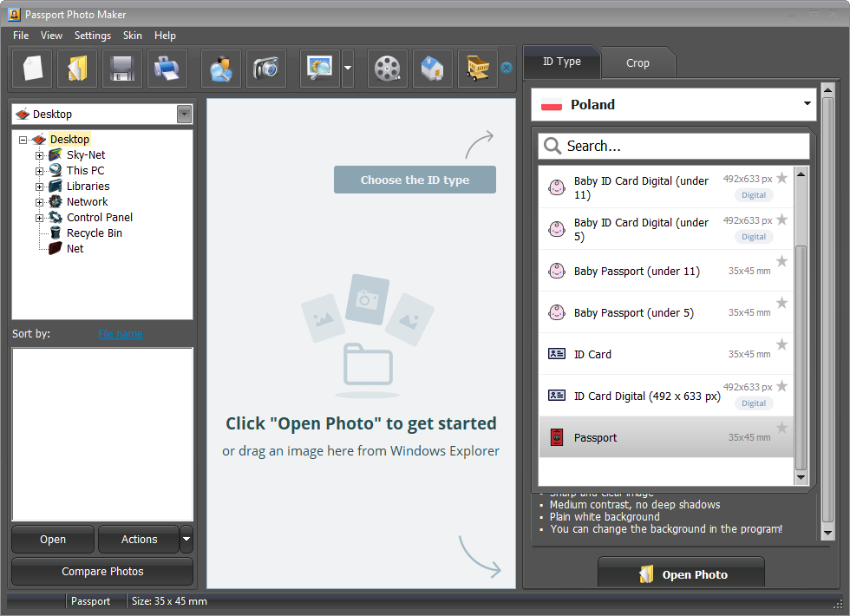Click right panel scrollbar up arrow
Viewport: 850px width, 616px height.
(827, 89)
